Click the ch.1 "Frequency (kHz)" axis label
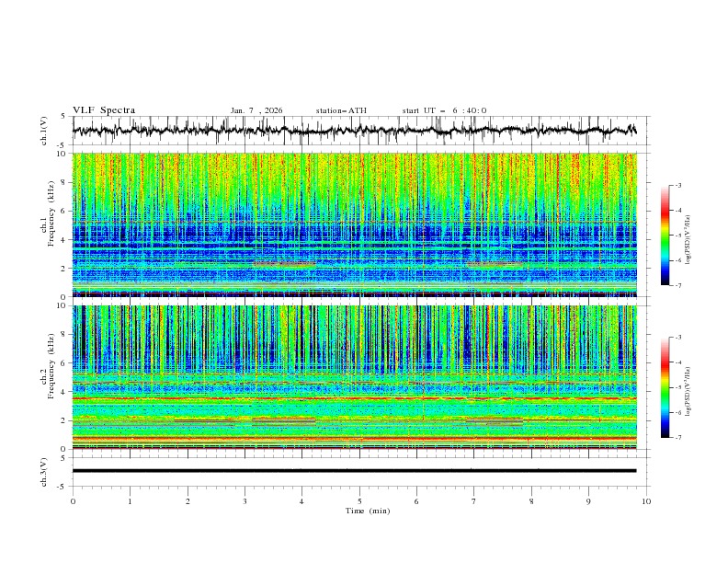The height and width of the screenshot is (563, 728). click(51, 213)
